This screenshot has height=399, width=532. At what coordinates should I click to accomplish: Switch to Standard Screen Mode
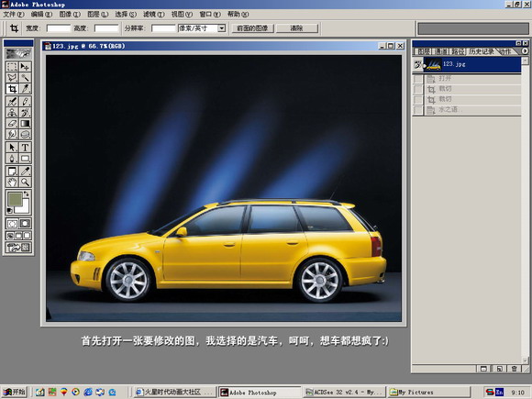click(10, 236)
